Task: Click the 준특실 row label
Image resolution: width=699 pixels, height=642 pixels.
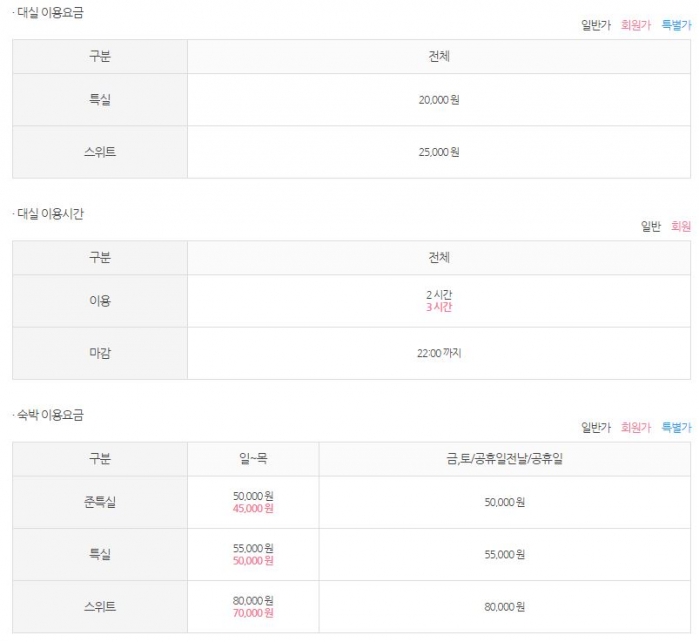Action: point(100,502)
